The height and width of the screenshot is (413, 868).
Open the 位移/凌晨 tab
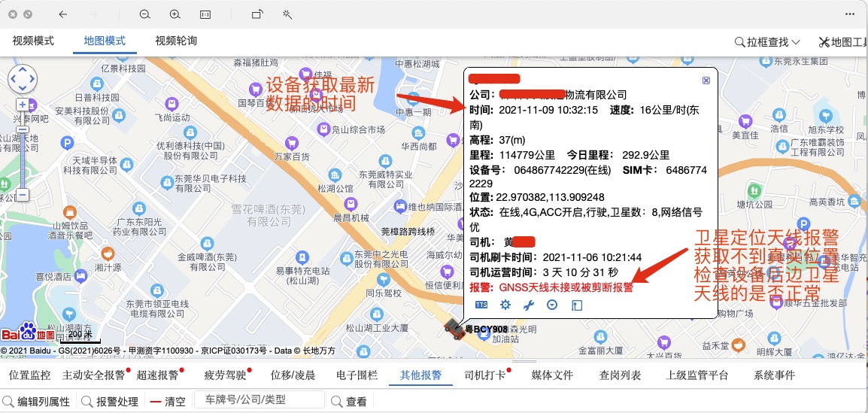coord(293,375)
